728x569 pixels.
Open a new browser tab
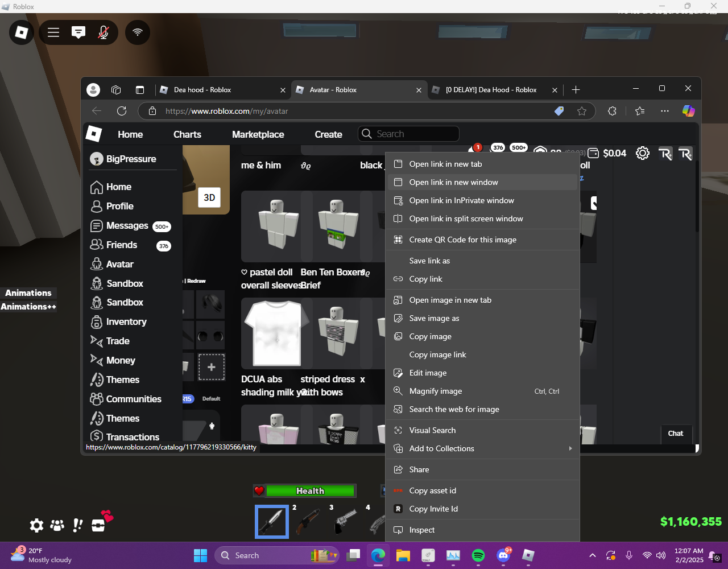coord(576,90)
